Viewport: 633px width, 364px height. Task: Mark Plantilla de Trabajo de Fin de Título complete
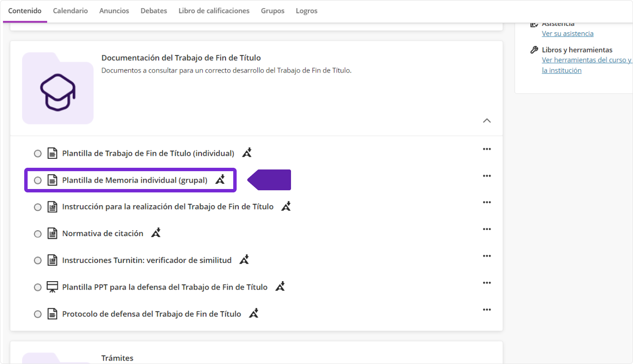[x=38, y=153]
